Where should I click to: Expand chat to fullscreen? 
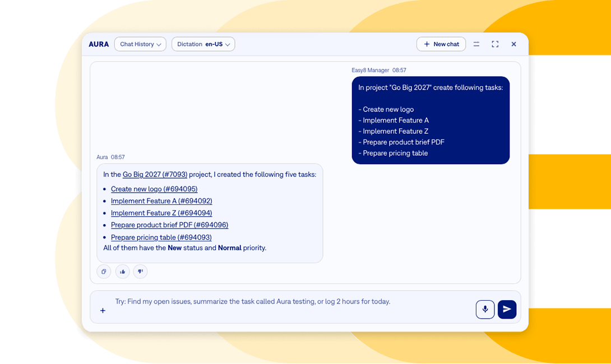click(x=495, y=44)
